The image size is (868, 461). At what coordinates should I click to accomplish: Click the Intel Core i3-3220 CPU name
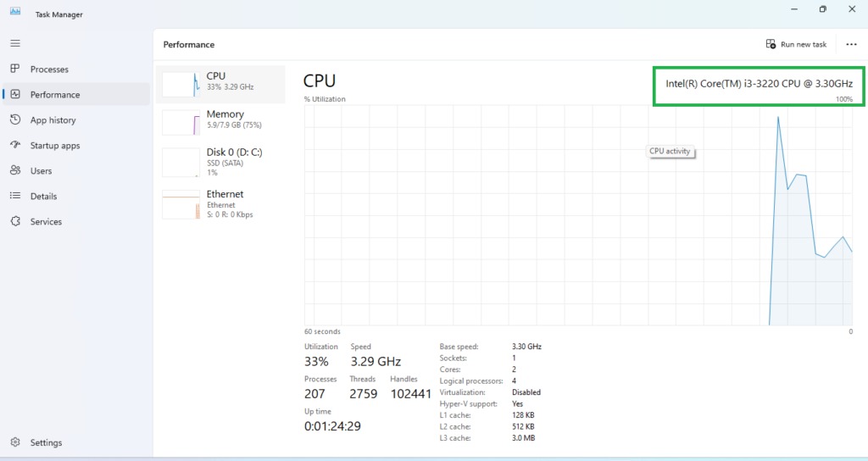pos(759,84)
